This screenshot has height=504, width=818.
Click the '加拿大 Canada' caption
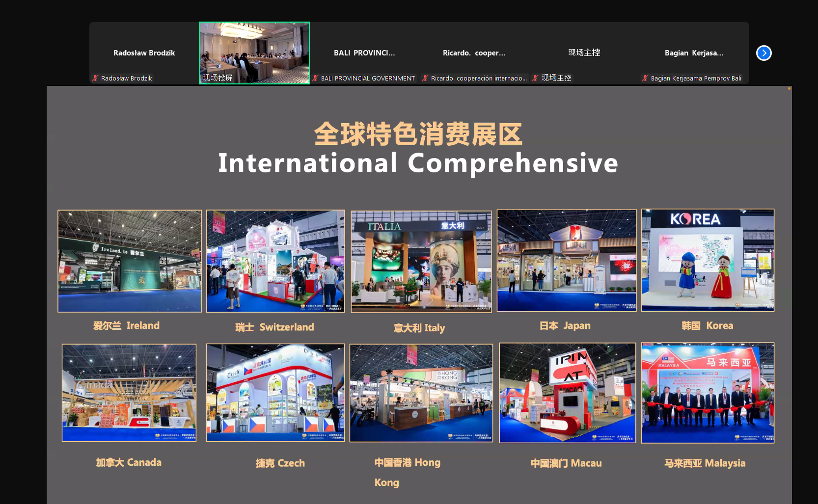tap(129, 462)
